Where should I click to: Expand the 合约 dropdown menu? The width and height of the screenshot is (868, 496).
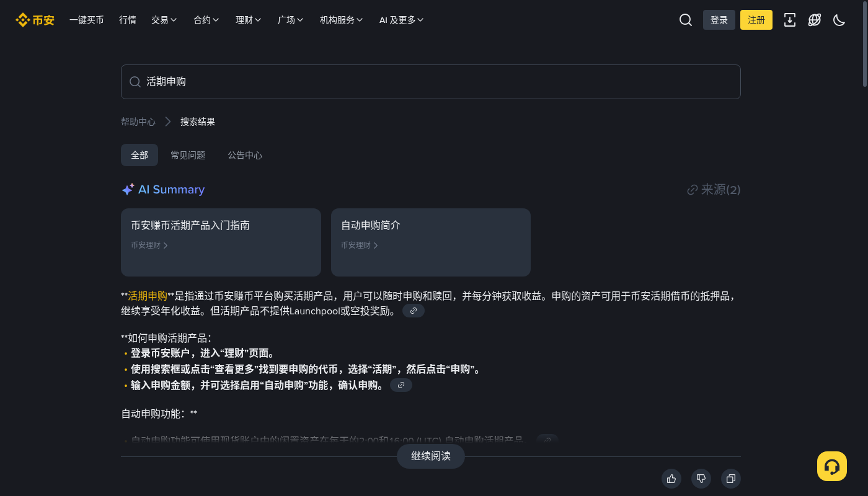coord(206,20)
